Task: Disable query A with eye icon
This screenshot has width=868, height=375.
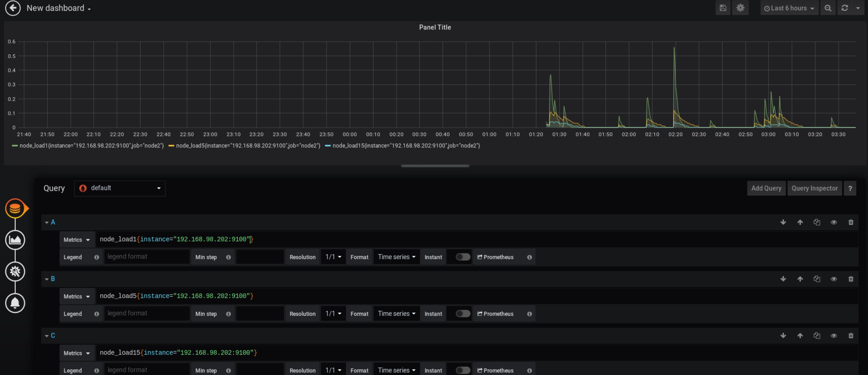Action: pyautogui.click(x=834, y=222)
